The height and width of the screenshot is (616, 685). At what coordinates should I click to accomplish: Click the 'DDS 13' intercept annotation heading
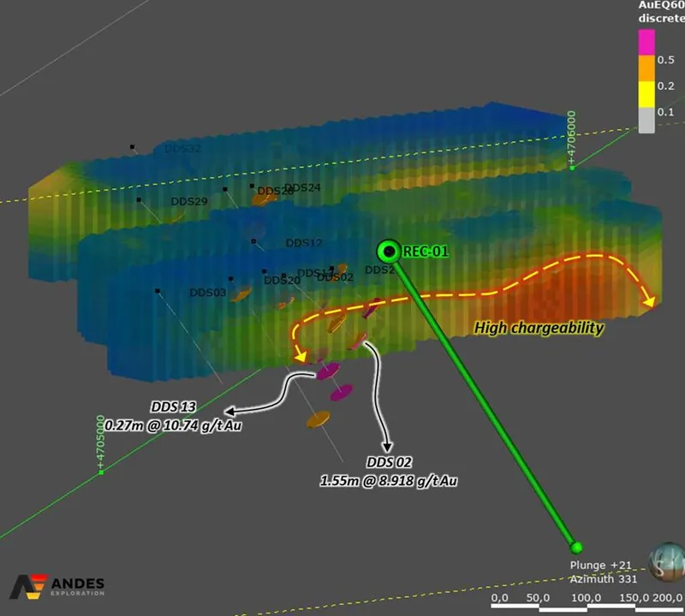click(x=174, y=407)
